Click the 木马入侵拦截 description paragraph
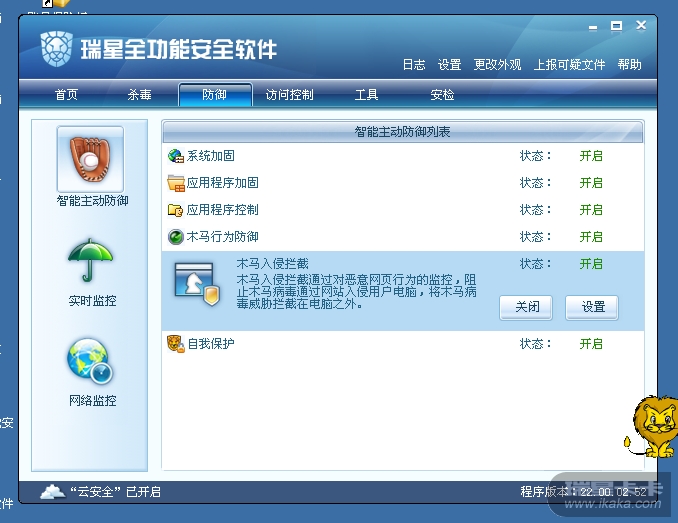 click(x=356, y=292)
